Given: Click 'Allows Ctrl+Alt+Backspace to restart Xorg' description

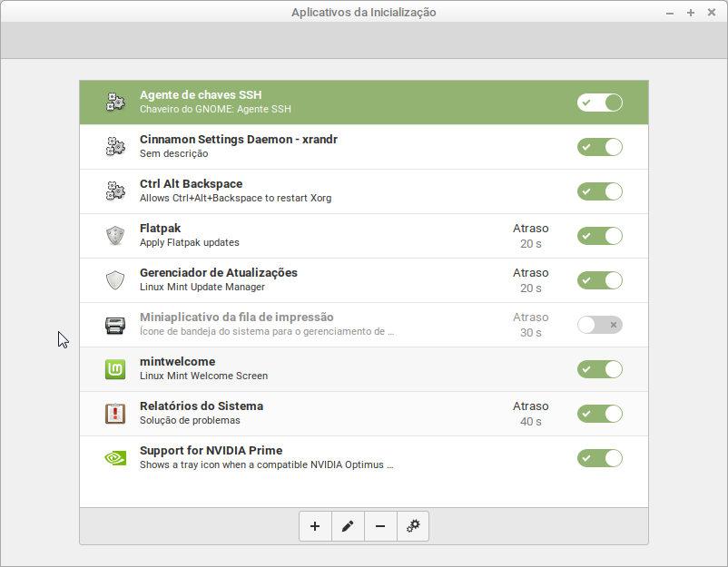Looking at the screenshot, I should 235,199.
